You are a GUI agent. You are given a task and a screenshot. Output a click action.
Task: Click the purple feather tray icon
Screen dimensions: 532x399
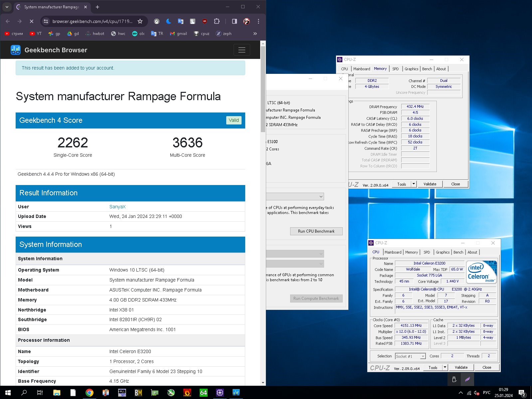pos(467,379)
